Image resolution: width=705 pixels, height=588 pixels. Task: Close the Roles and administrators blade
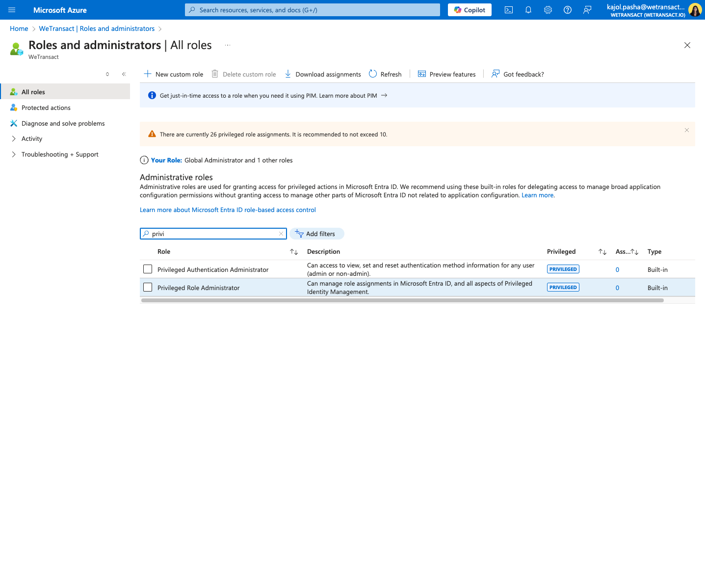tap(687, 45)
